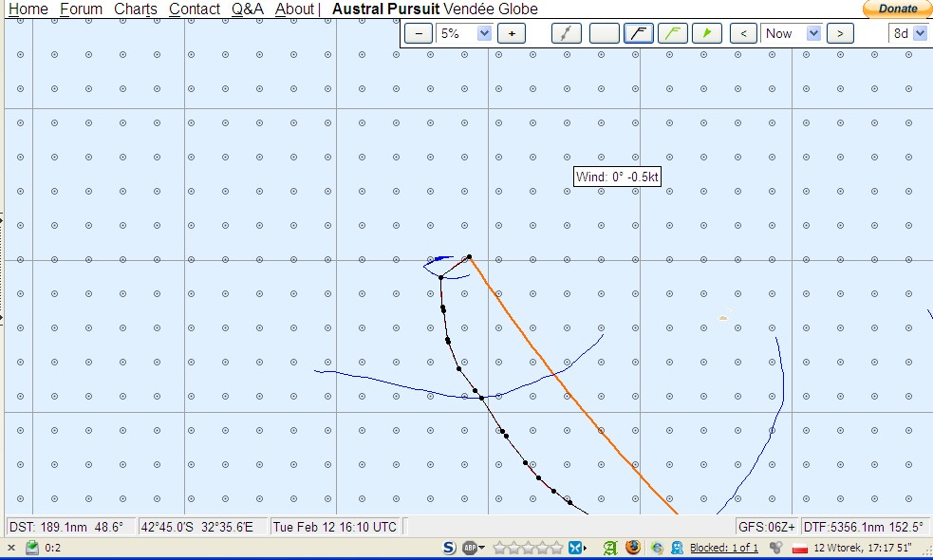Screen dimensions: 933x560
Task: Toggle the green boat arrow button
Action: 707,33
